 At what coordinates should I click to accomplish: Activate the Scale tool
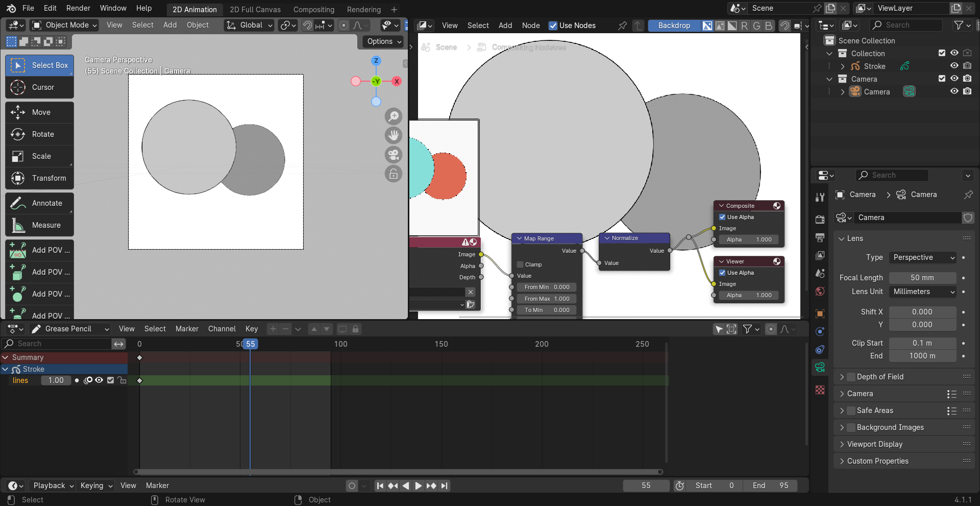tap(39, 156)
